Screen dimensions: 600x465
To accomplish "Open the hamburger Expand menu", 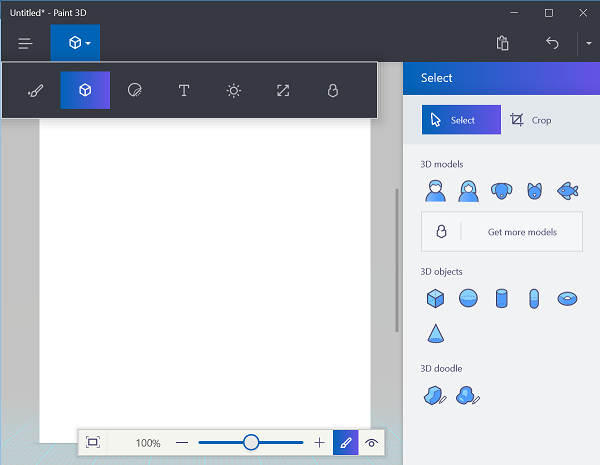I will [x=25, y=43].
